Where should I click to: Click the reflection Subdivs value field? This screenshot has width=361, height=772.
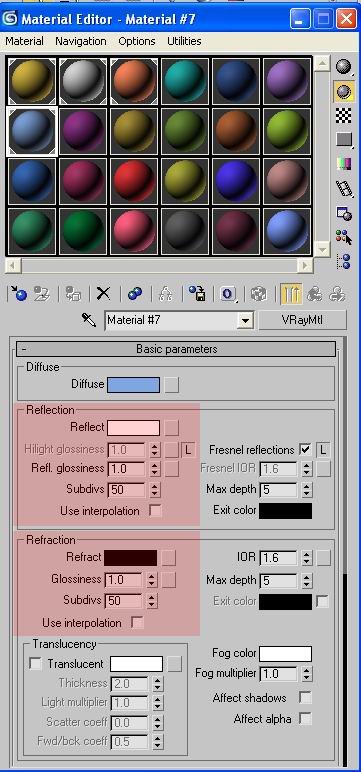coord(127,489)
